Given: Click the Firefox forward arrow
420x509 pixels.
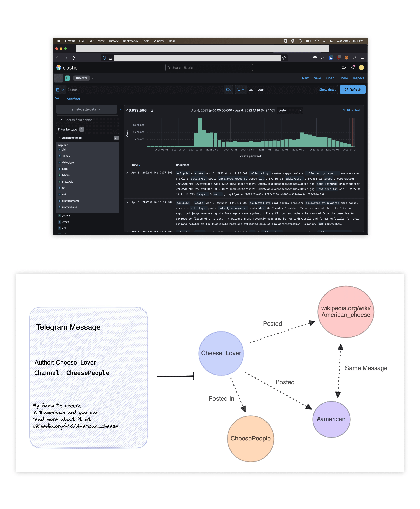Looking at the screenshot, I should click(x=66, y=58).
